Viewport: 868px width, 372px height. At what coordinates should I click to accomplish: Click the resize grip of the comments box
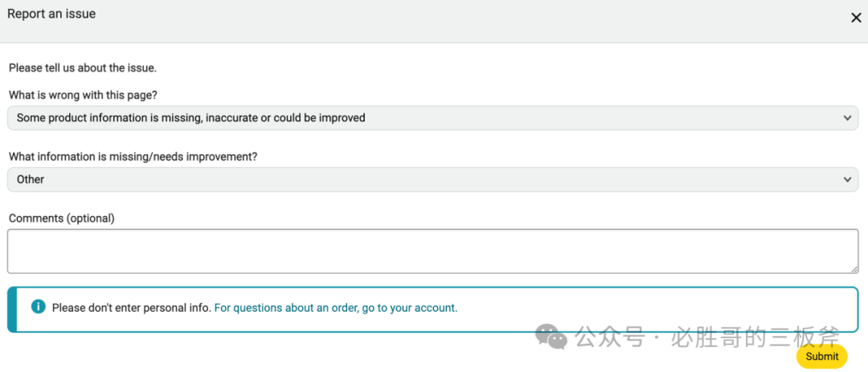[854, 270]
